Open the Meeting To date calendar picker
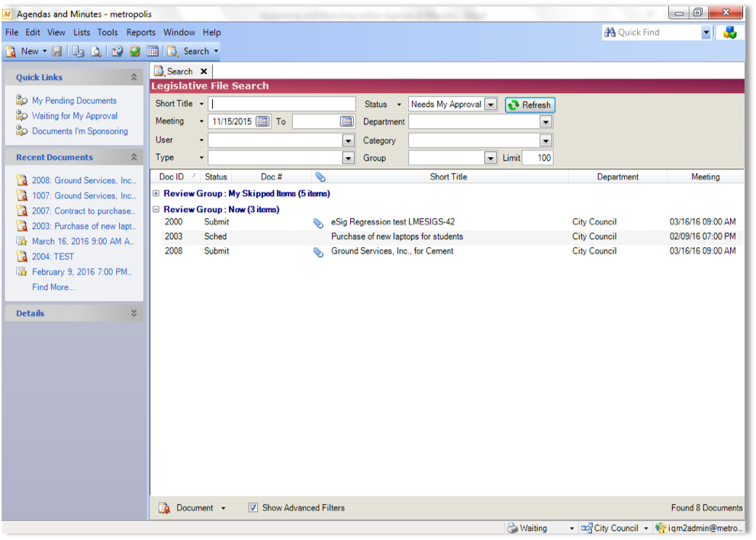The image size is (756, 540). 347,121
